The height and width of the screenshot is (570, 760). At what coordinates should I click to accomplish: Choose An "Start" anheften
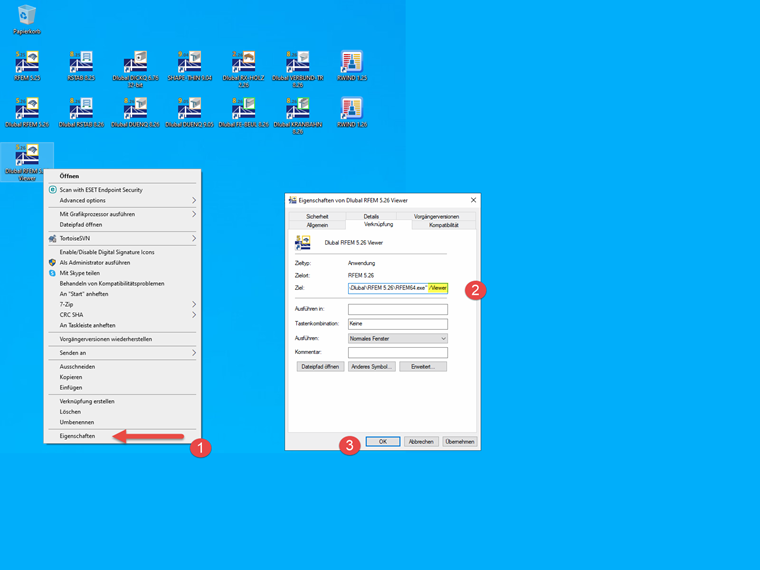[x=122, y=294]
